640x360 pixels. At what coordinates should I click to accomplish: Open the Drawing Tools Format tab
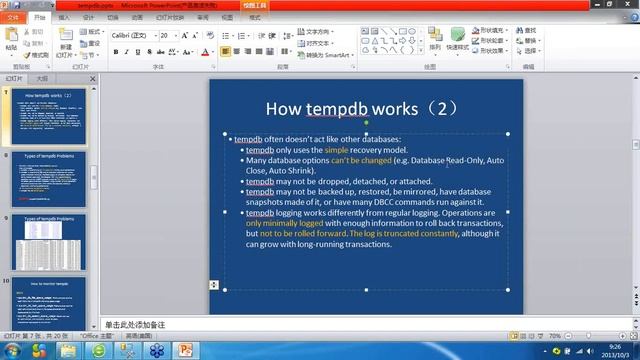[x=255, y=18]
